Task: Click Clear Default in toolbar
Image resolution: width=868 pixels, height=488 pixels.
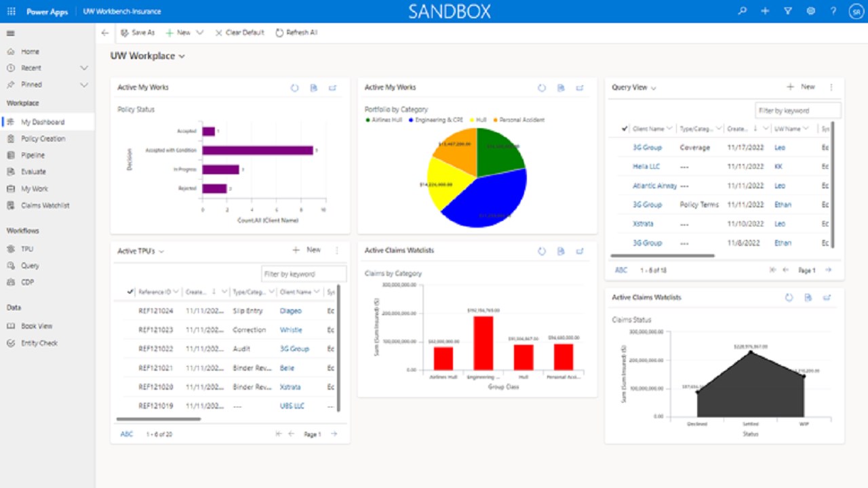Action: coord(239,33)
